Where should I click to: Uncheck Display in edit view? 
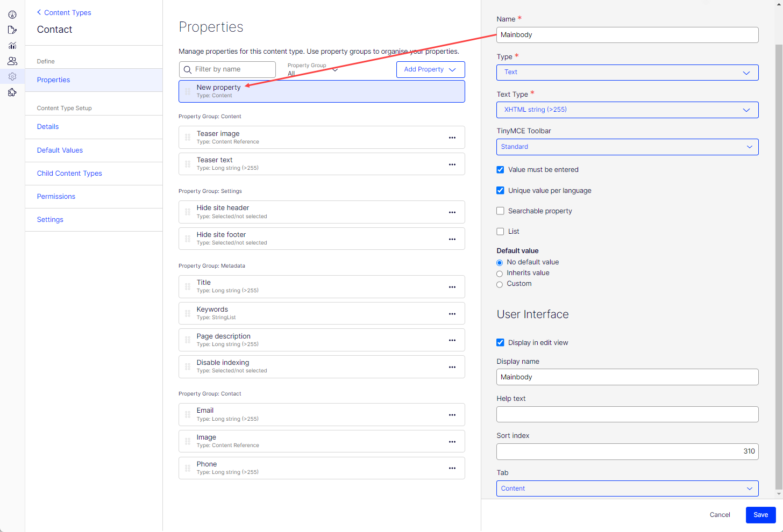500,342
